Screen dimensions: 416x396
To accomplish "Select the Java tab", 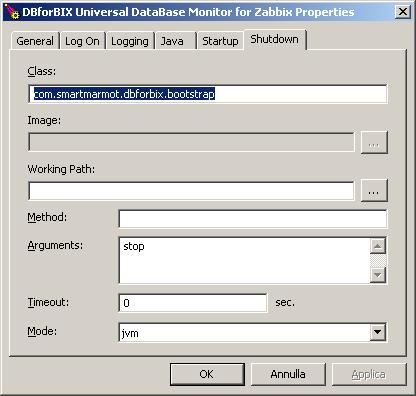I will pos(176,41).
